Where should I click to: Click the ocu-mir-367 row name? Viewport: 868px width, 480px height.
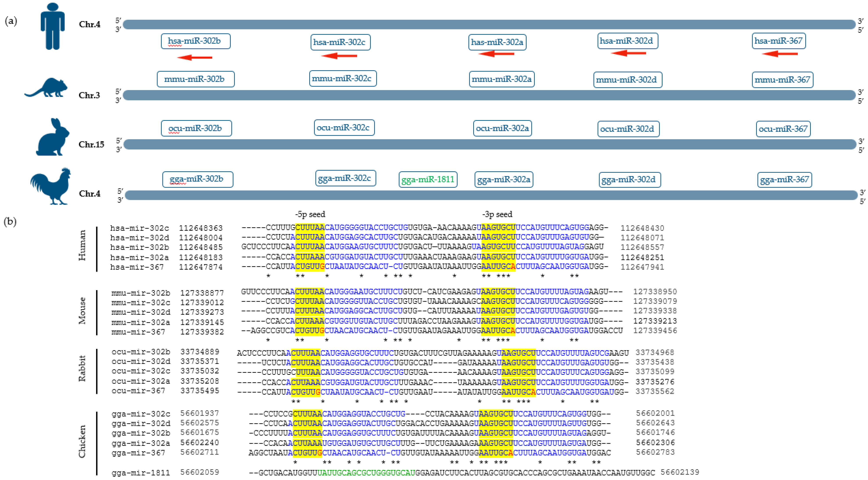[x=138, y=391]
